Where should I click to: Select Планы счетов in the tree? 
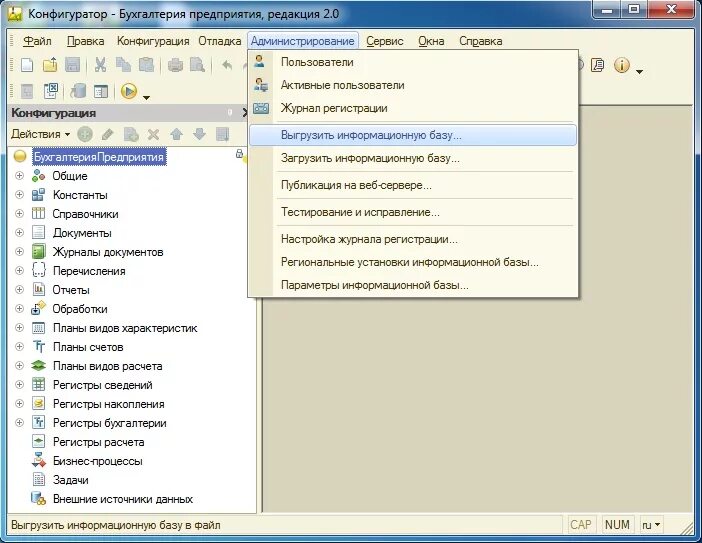(x=88, y=347)
